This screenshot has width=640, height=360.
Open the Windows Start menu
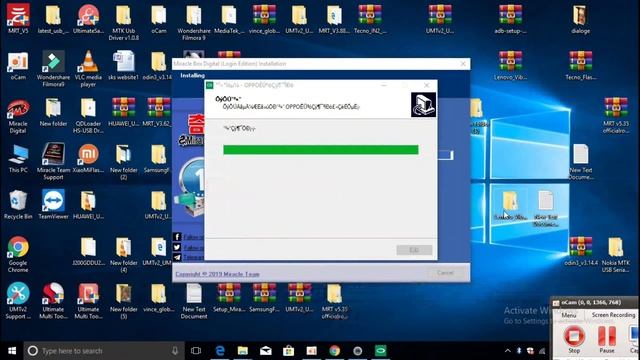click(12, 351)
